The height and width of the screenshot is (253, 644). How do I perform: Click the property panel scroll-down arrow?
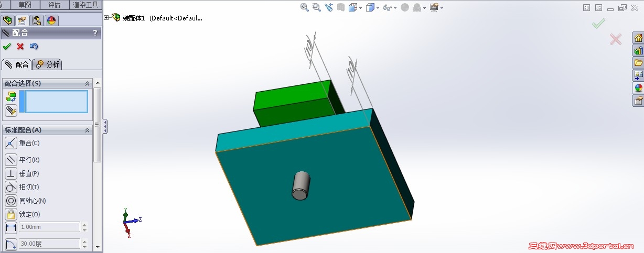(98, 246)
